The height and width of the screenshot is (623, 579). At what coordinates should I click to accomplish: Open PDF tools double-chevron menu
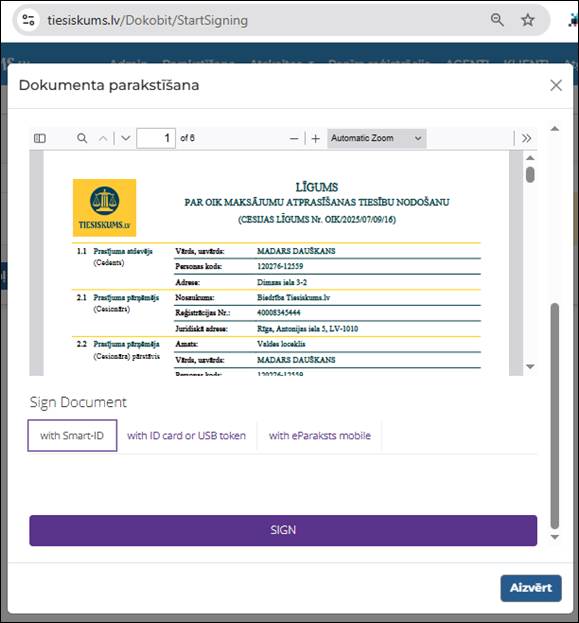point(527,138)
